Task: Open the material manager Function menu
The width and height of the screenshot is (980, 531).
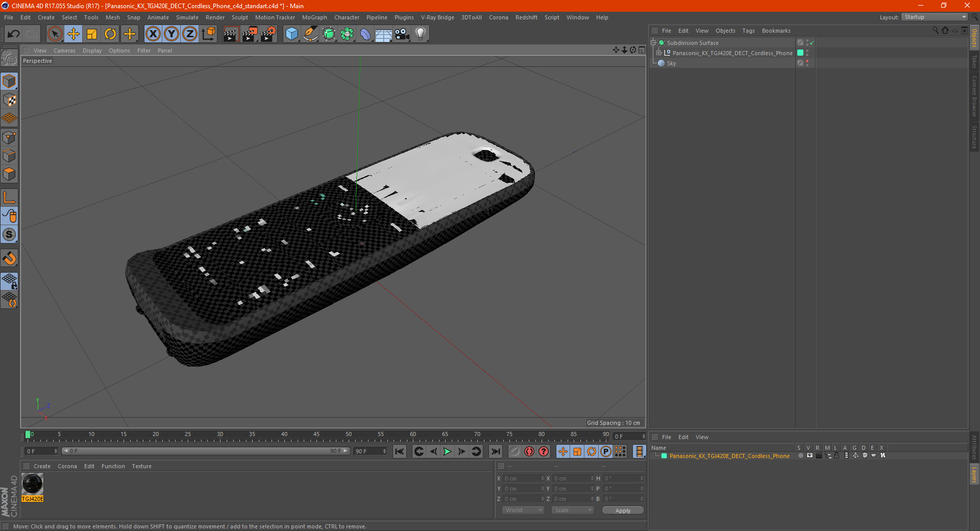Action: (113, 466)
